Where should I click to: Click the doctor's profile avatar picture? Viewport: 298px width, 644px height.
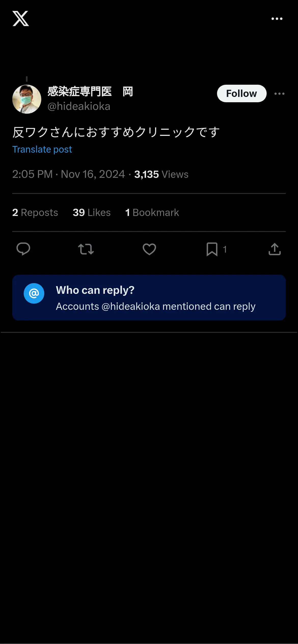27,99
